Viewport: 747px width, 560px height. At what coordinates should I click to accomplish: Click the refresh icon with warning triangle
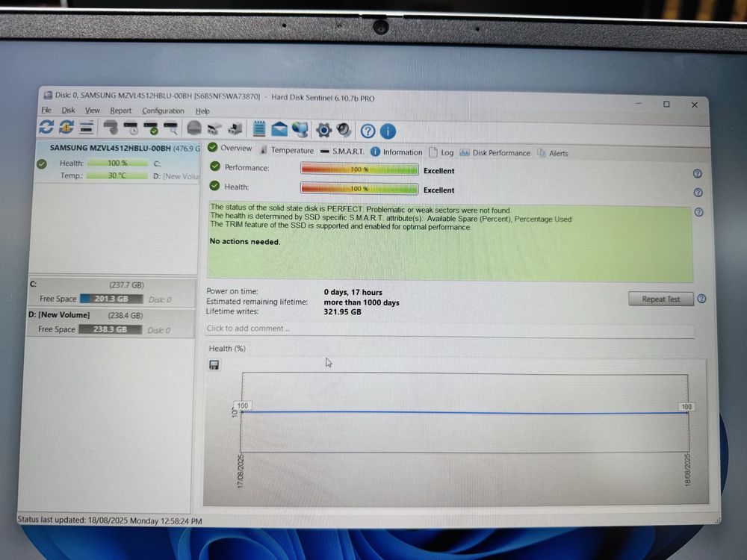pyautogui.click(x=66, y=127)
